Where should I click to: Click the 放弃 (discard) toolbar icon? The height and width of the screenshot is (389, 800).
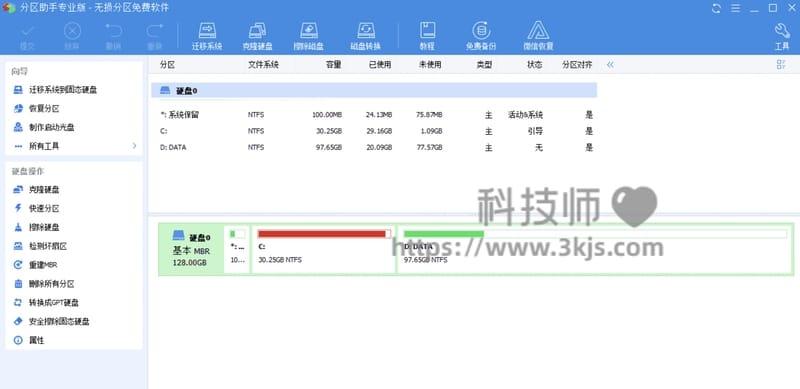(72, 31)
